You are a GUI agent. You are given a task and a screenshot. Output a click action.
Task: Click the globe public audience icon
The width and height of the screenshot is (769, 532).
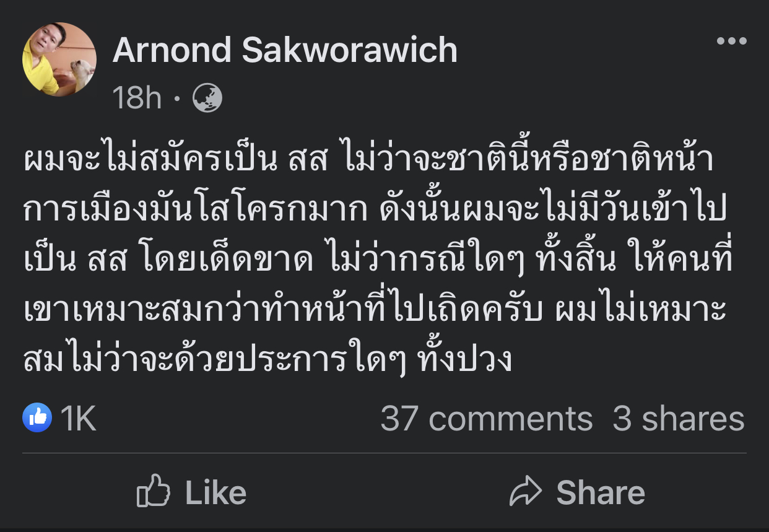pyautogui.click(x=207, y=98)
